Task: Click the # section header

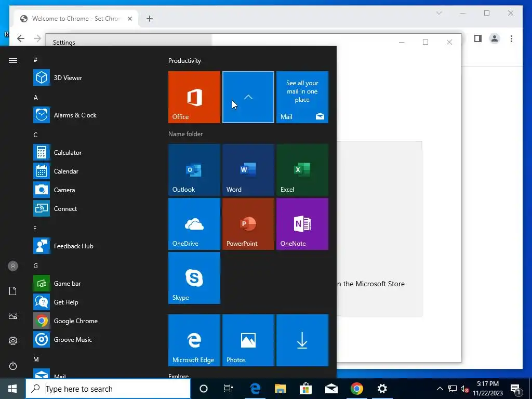Action: (x=35, y=60)
